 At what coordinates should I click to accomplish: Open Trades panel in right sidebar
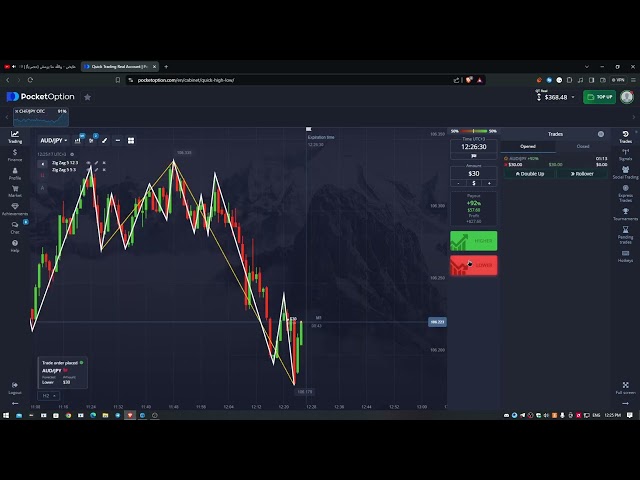pos(625,137)
